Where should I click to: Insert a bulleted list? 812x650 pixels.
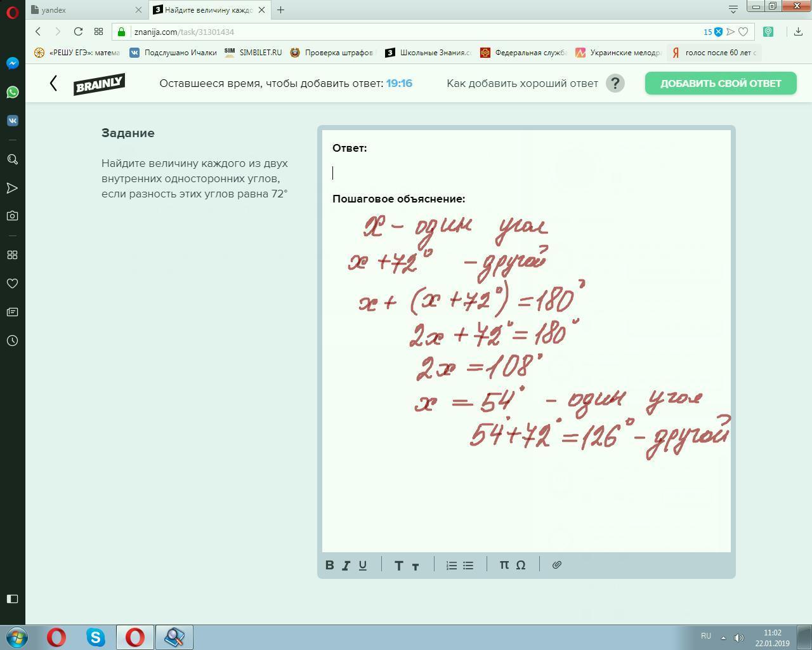pos(468,565)
